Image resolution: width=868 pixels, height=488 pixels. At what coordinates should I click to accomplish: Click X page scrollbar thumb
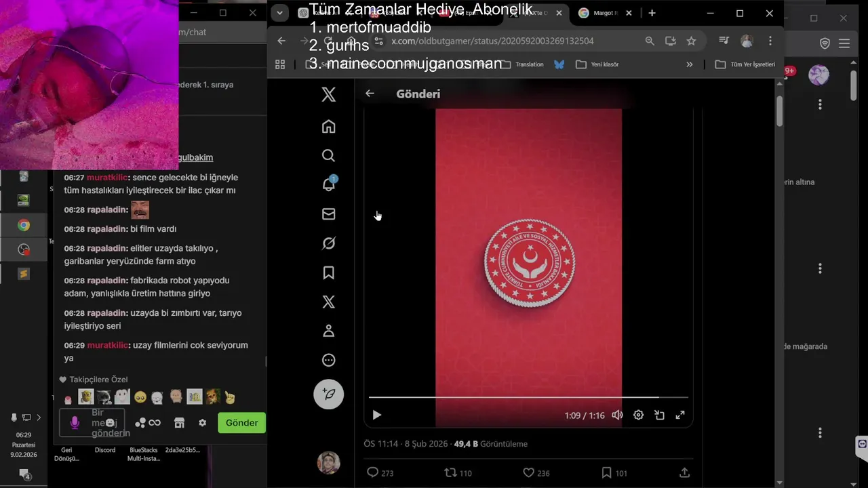coord(780,110)
